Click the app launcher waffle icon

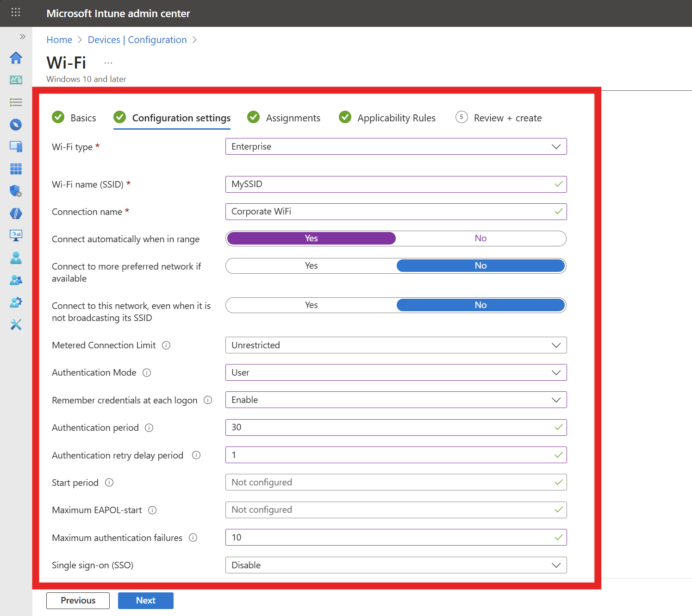click(x=16, y=13)
